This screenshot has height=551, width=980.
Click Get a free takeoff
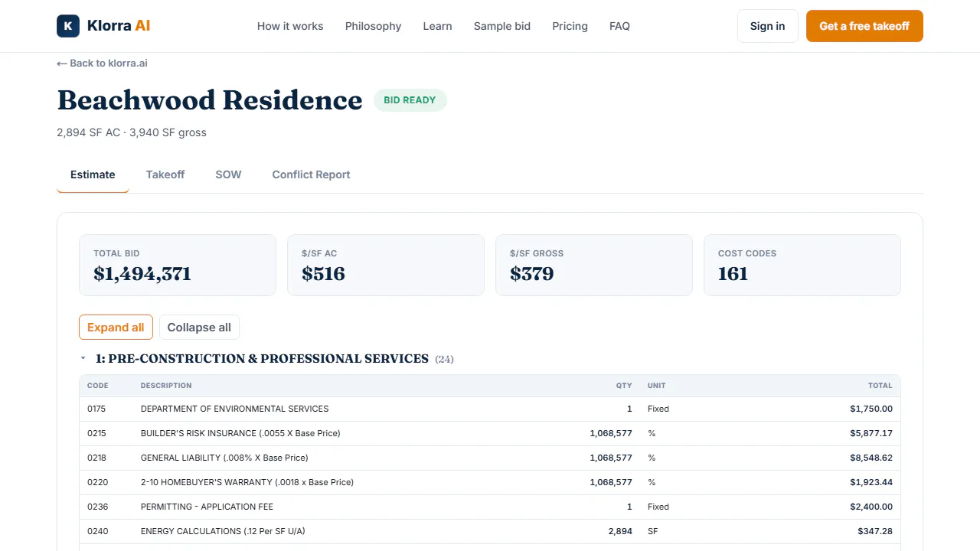864,26
